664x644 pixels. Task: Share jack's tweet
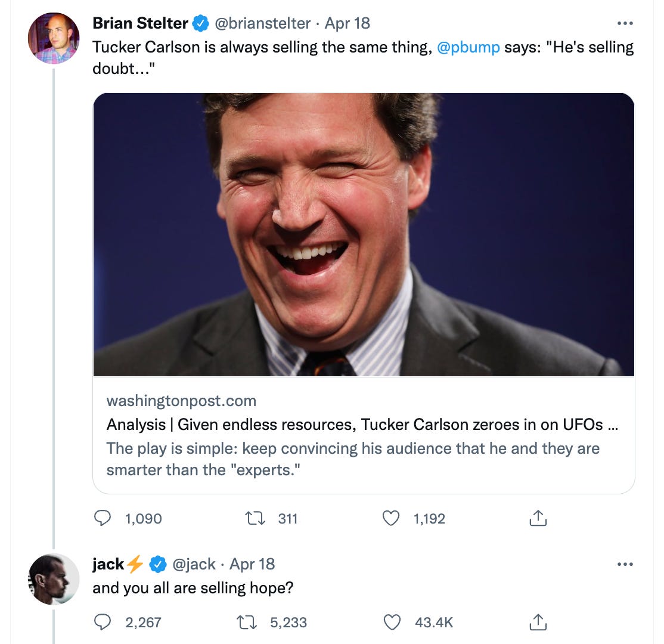538,622
